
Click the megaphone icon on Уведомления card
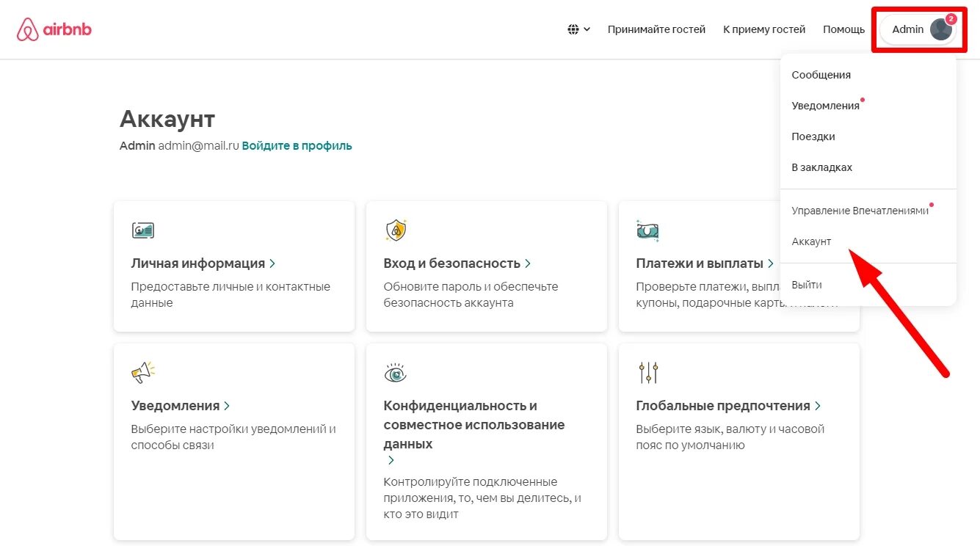(x=143, y=371)
